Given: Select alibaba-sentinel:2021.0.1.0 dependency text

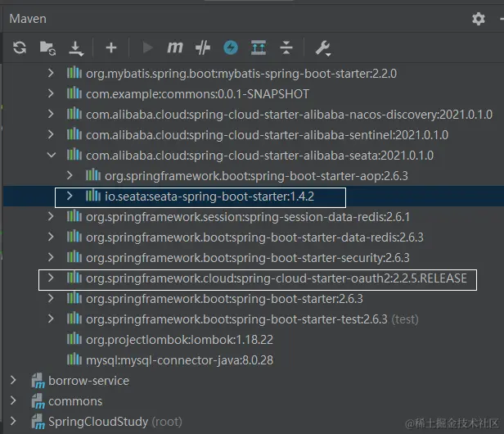Looking at the screenshot, I should point(267,135).
